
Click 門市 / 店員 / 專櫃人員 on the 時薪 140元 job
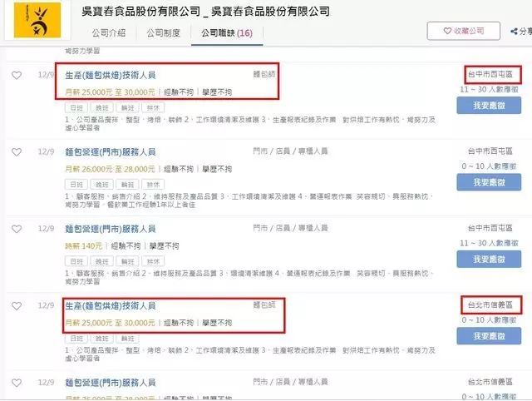click(290, 228)
